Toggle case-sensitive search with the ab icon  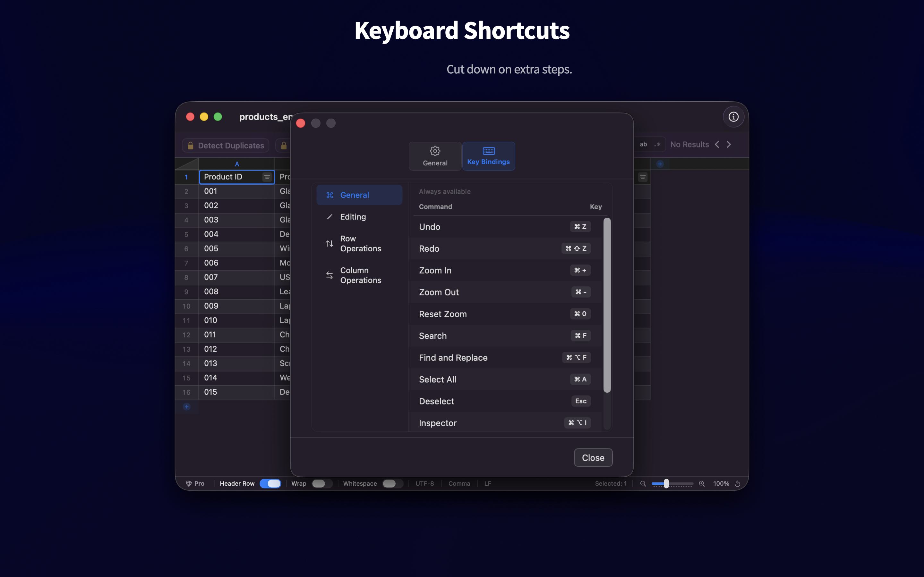pyautogui.click(x=643, y=144)
